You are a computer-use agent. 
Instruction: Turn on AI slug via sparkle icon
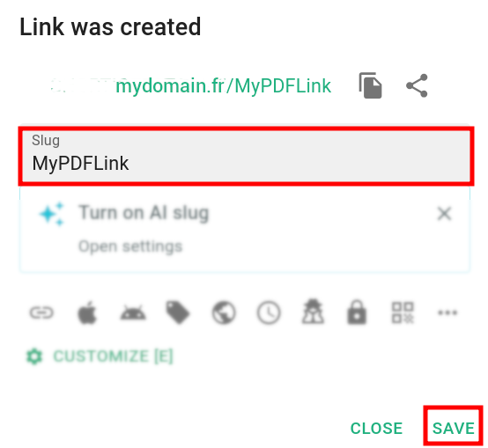[x=52, y=214]
